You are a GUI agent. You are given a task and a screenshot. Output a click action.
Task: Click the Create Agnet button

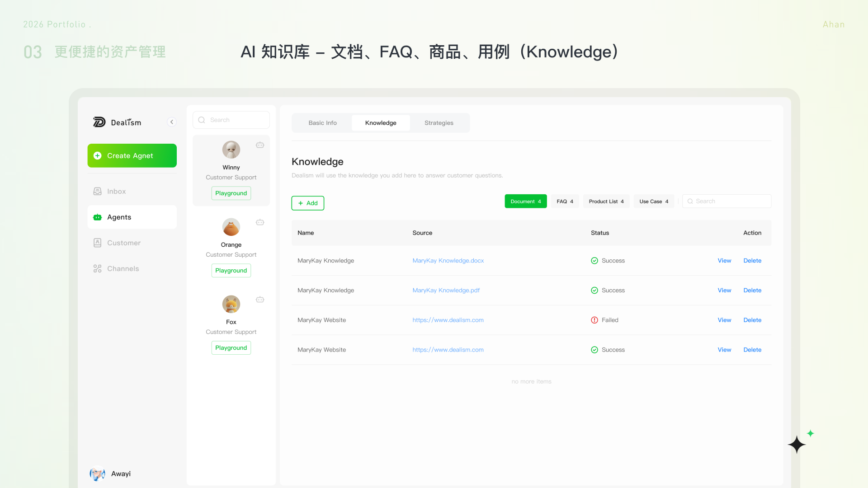(132, 155)
